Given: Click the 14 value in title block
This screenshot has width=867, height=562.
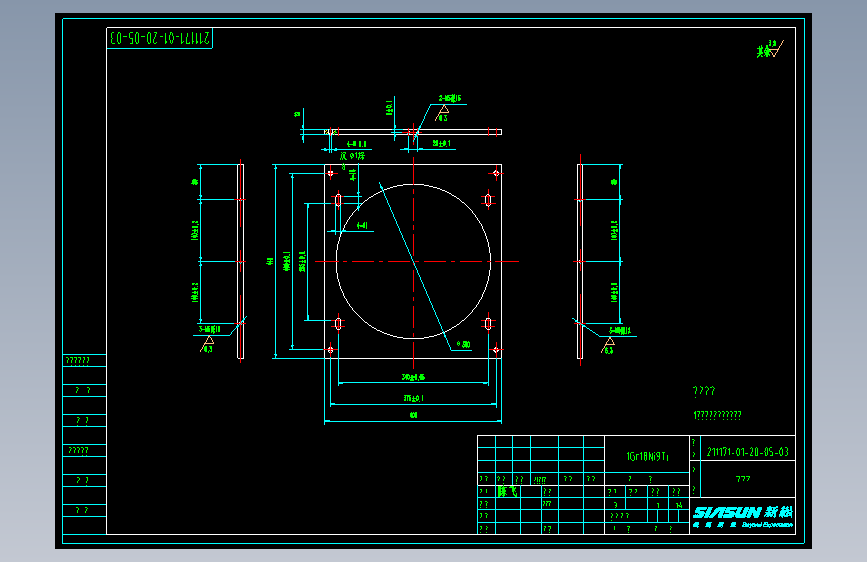Looking at the screenshot, I should click(679, 505).
